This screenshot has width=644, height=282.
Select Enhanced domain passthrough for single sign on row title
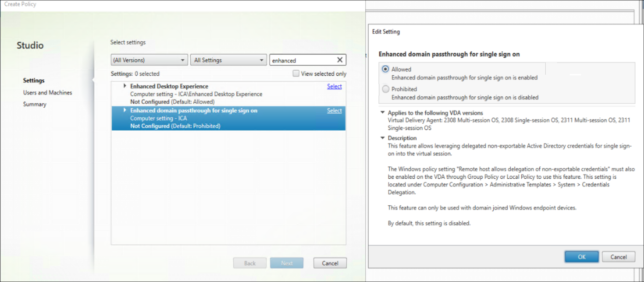coord(193,110)
